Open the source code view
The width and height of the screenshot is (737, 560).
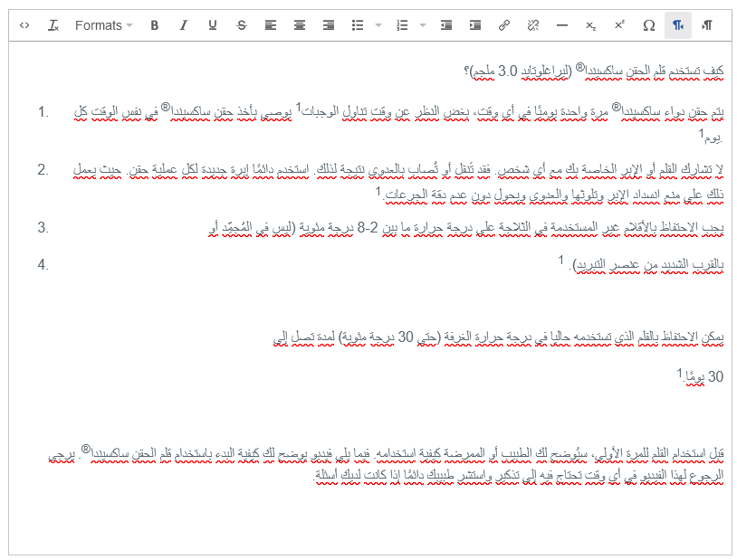click(x=24, y=25)
